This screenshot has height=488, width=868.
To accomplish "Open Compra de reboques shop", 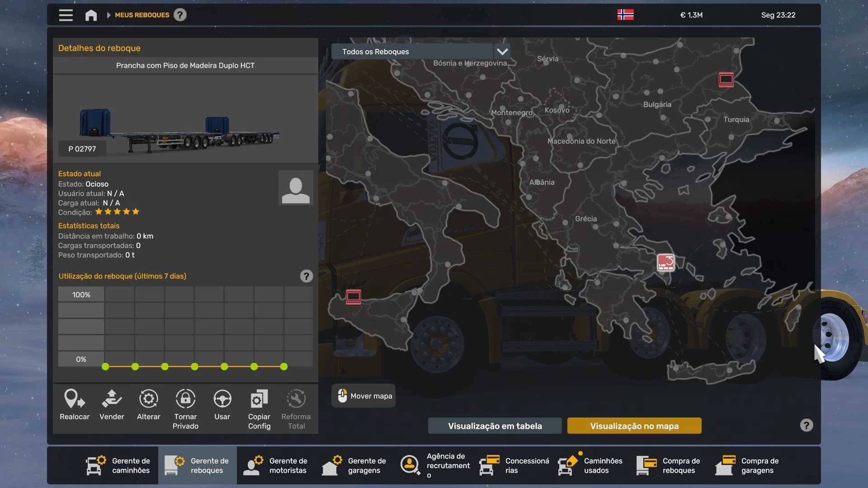I will pyautogui.click(x=669, y=465).
